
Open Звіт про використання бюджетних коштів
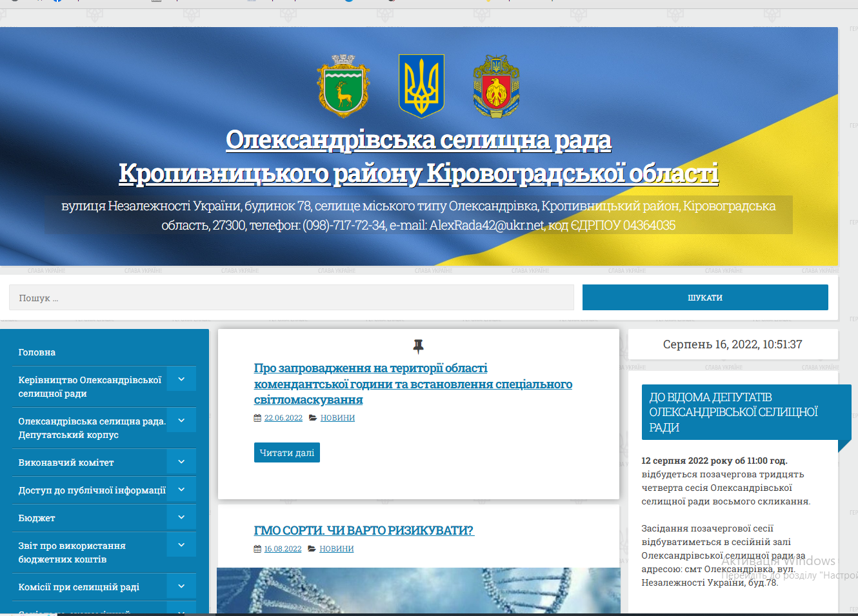point(72,552)
